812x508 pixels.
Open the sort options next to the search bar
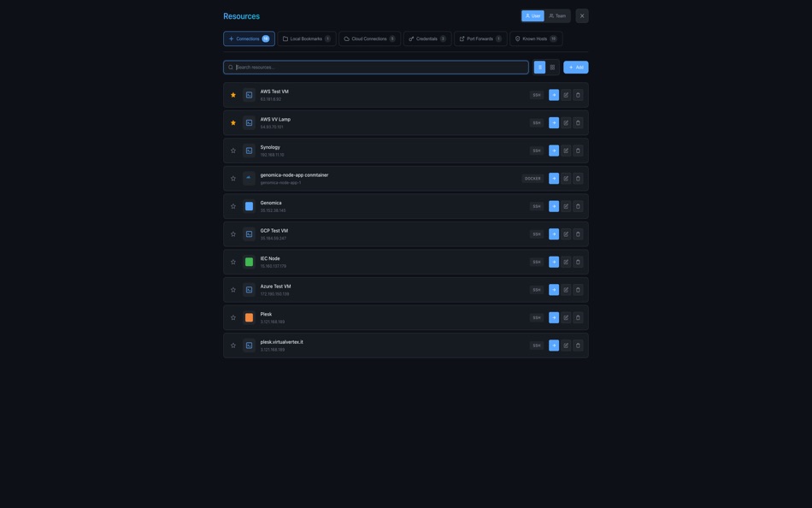pos(539,66)
